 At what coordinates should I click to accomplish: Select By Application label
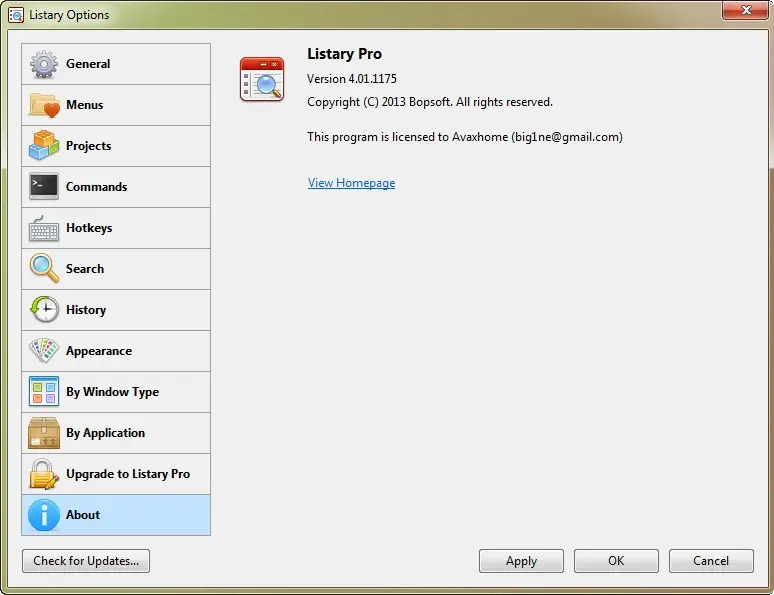point(106,433)
